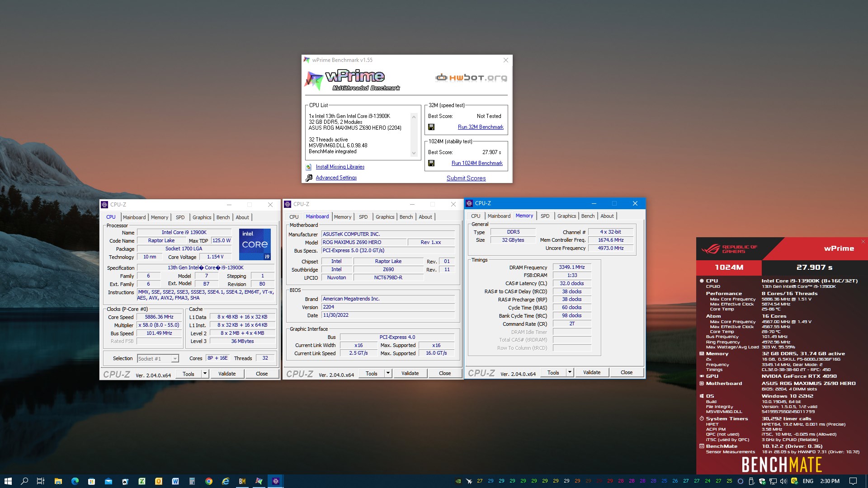The height and width of the screenshot is (488, 868).
Task: Click Validate in the left CPU-Z window
Action: [227, 374]
